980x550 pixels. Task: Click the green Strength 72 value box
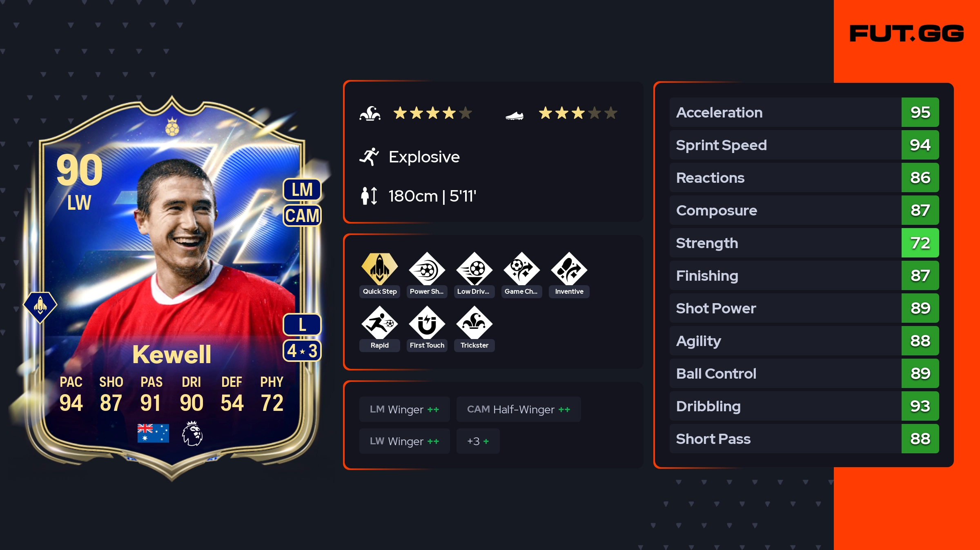point(920,243)
